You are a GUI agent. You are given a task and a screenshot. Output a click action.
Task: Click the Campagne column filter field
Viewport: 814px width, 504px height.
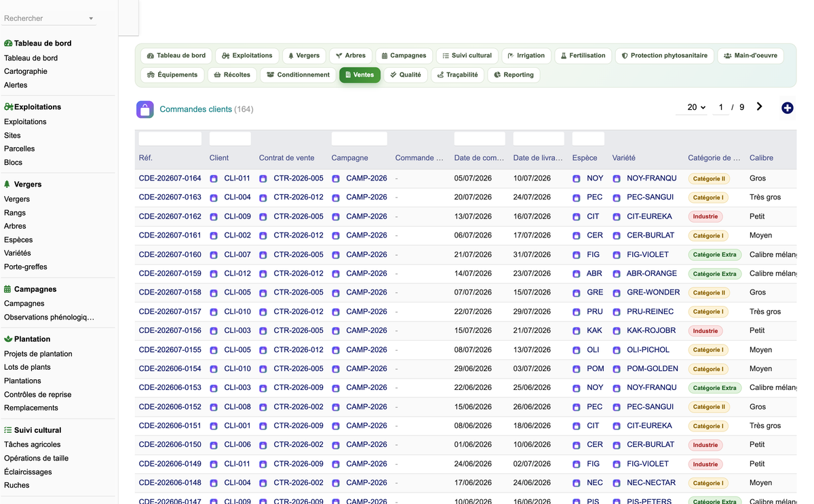360,138
